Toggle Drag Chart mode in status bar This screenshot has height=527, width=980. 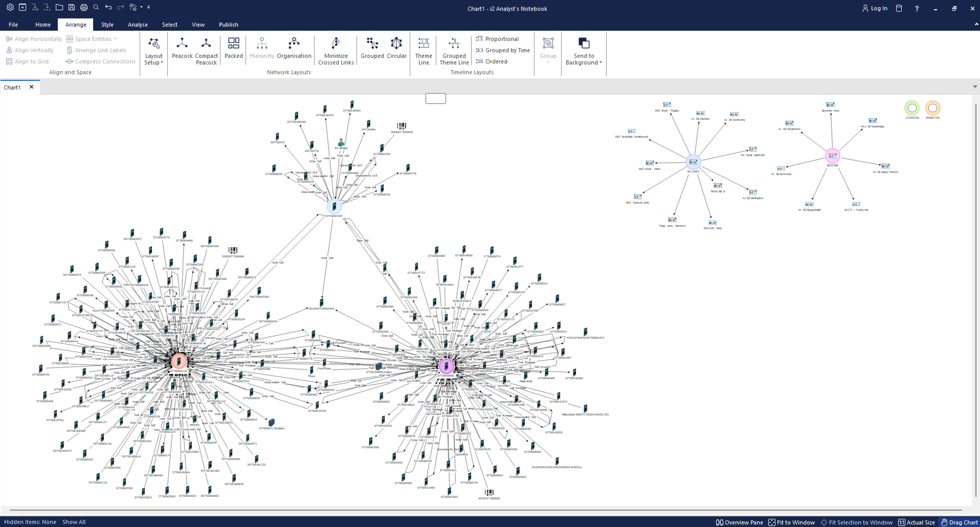click(959, 522)
